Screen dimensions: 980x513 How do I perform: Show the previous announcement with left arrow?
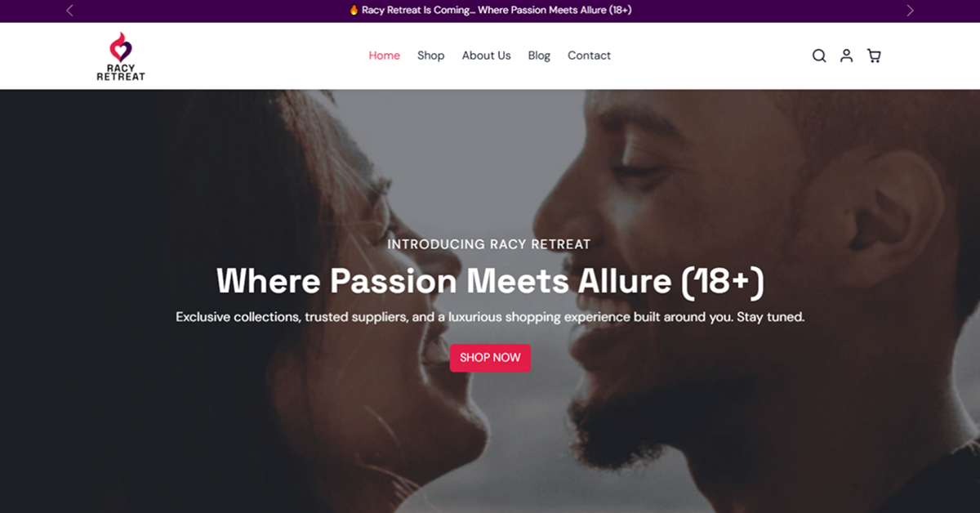[x=69, y=11]
